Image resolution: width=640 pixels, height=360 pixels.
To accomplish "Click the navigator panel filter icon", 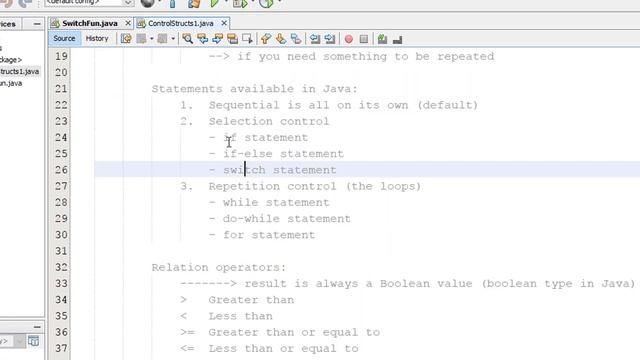I will [33, 341].
